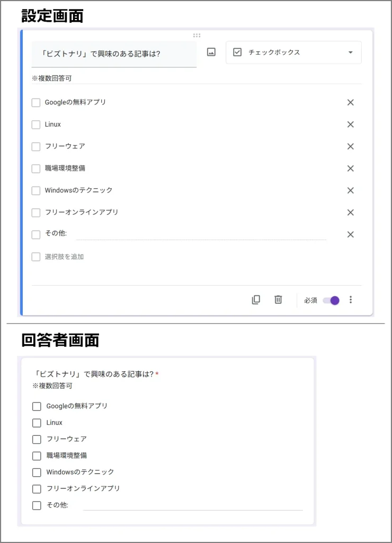The width and height of the screenshot is (392, 543).
Task: Open the チェックボックス question type dropdown
Action: click(x=293, y=52)
